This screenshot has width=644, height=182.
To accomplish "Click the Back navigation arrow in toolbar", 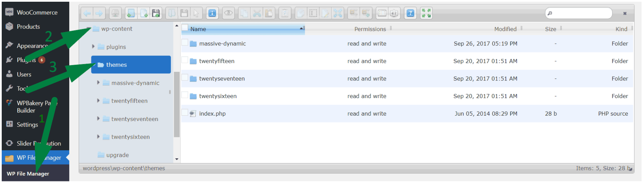I will coord(87,13).
